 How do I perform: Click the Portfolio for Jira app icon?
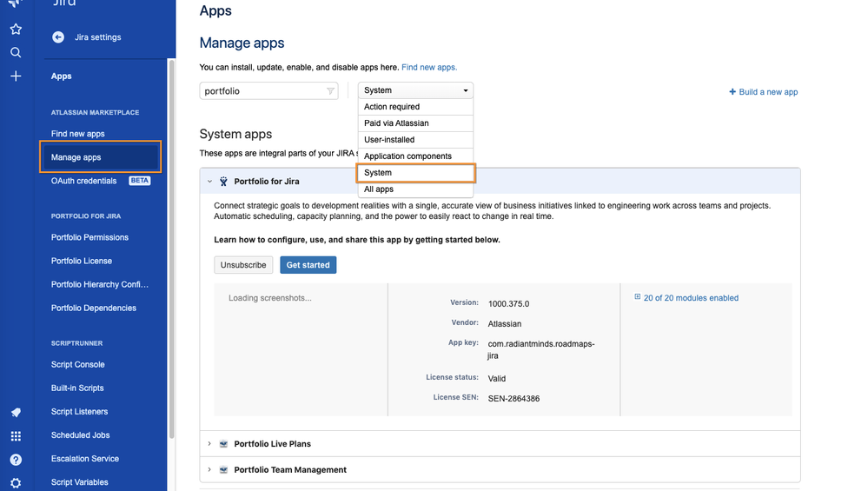[223, 182]
